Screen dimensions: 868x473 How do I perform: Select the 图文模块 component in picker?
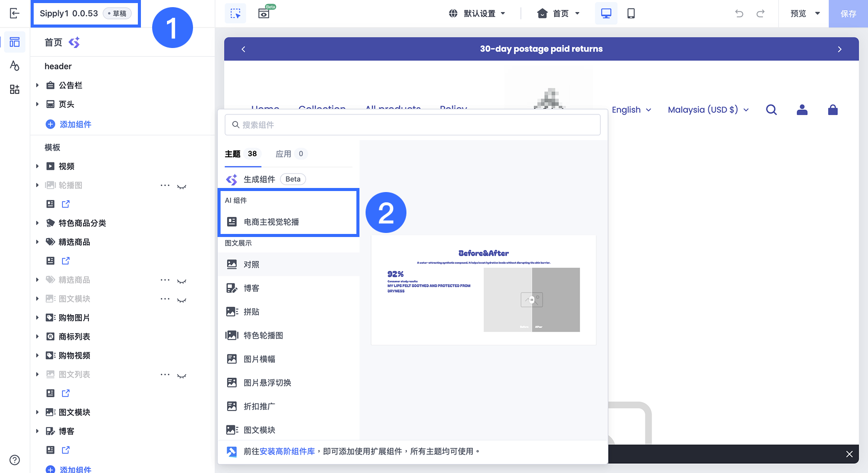pos(288,430)
